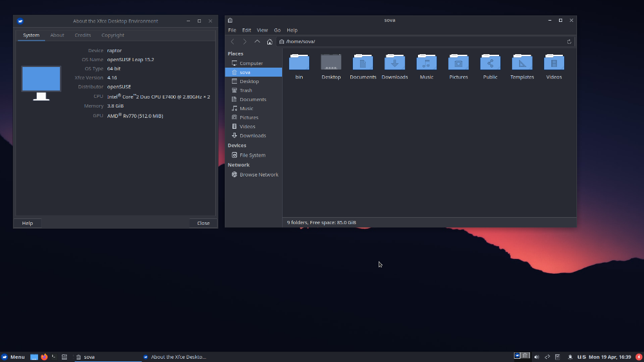
Task: Switch to the About tab
Action: point(57,35)
